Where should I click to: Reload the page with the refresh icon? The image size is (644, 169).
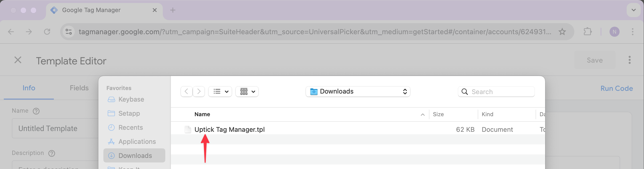47,32
